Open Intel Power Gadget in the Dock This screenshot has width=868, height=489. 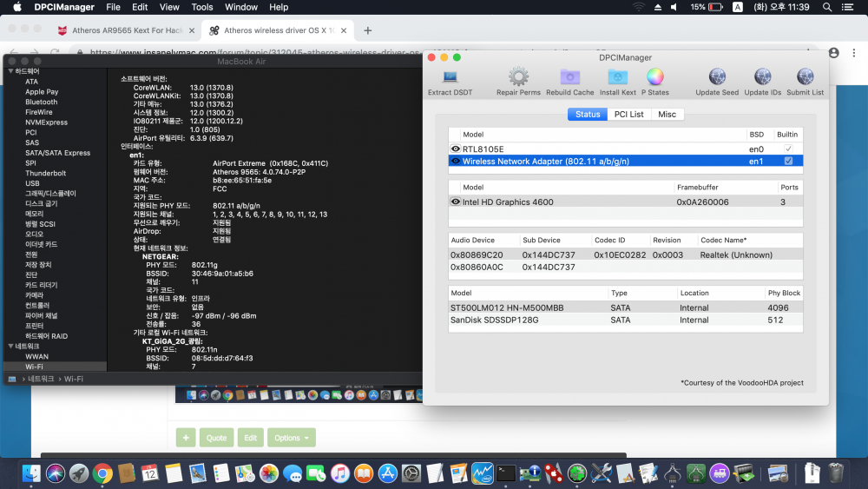coord(482,473)
